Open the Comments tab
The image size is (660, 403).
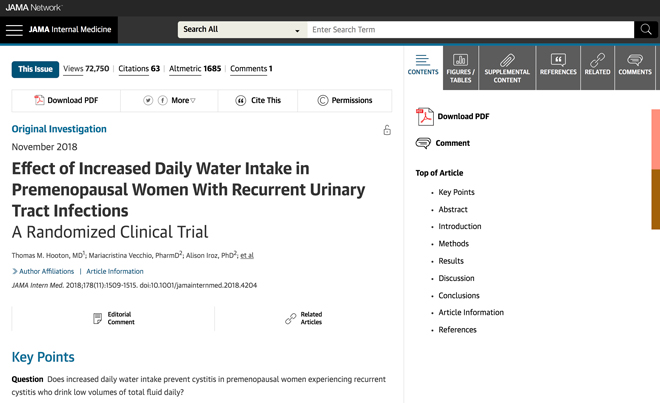[x=635, y=68]
